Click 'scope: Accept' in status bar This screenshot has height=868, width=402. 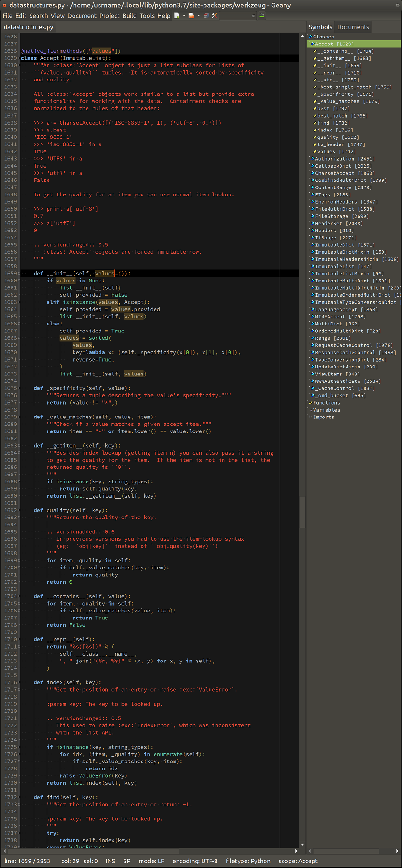coord(298,861)
